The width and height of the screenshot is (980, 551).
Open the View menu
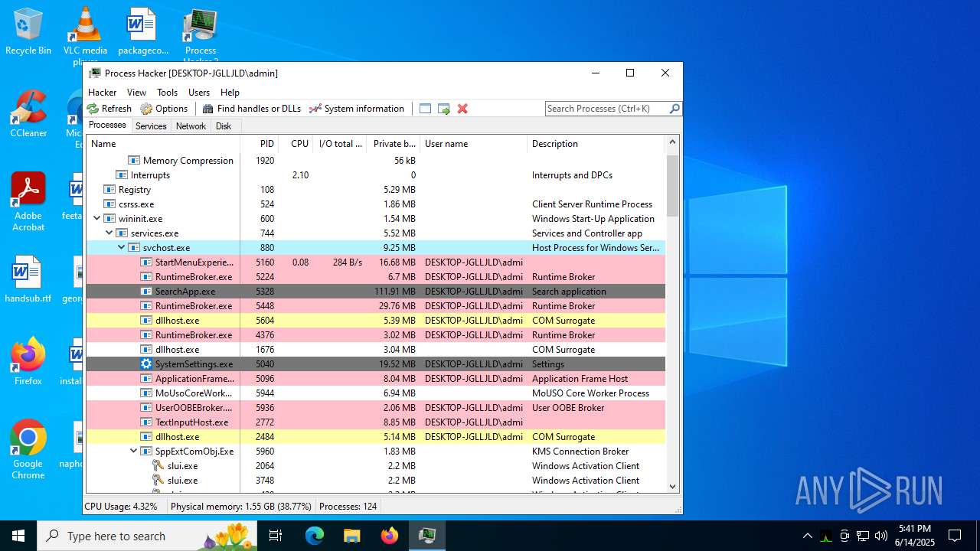point(137,92)
